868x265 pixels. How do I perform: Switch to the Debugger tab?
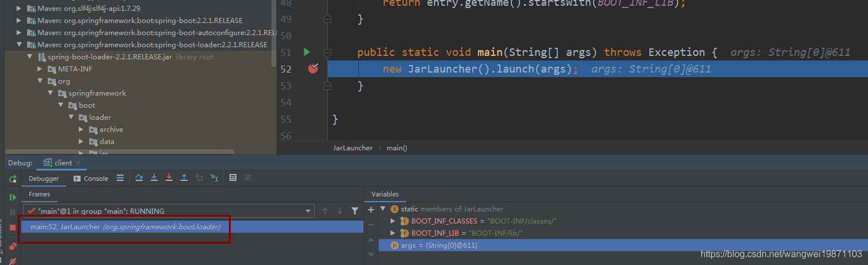pos(44,179)
